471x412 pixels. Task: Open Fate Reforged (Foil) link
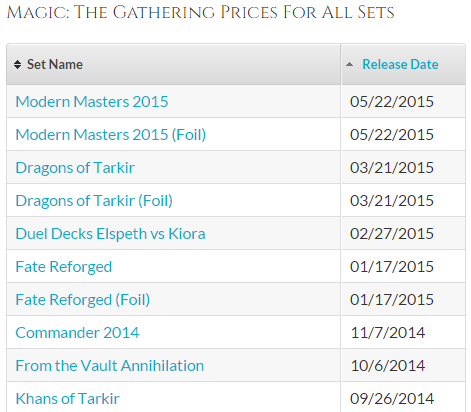83,299
